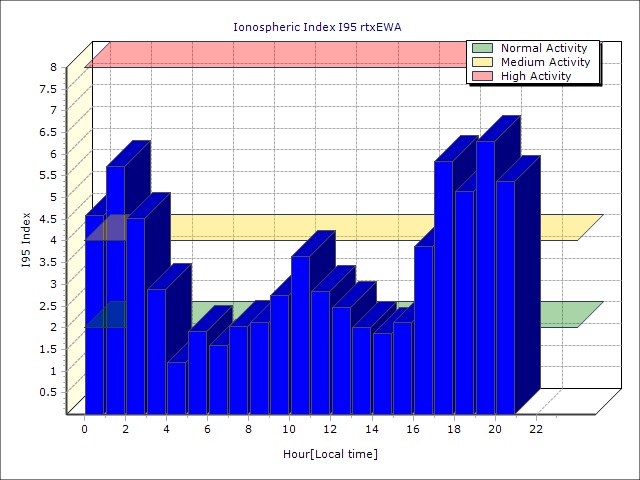Click the yellow Medium Activity legend swatch
The height and width of the screenshot is (480, 640).
click(x=482, y=62)
